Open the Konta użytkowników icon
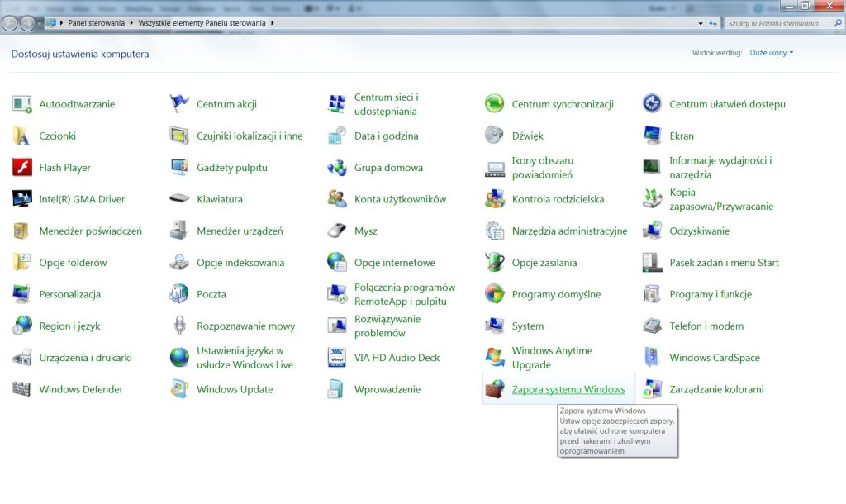The image size is (846, 504). point(337,199)
